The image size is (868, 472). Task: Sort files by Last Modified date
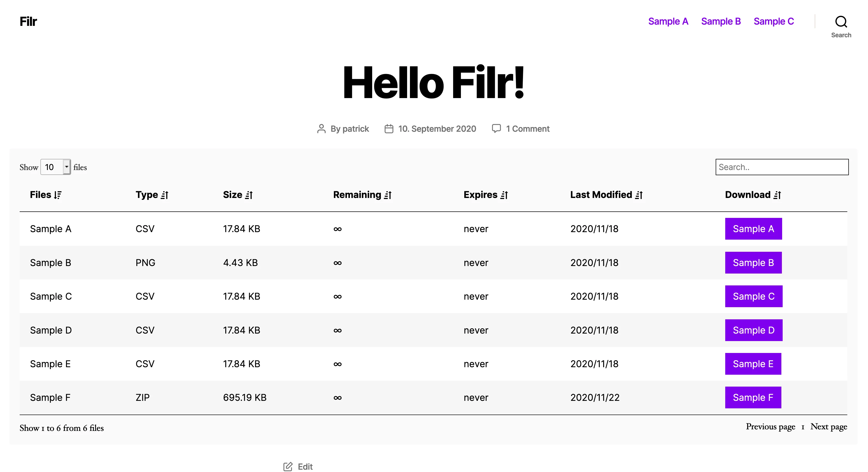[x=639, y=195]
